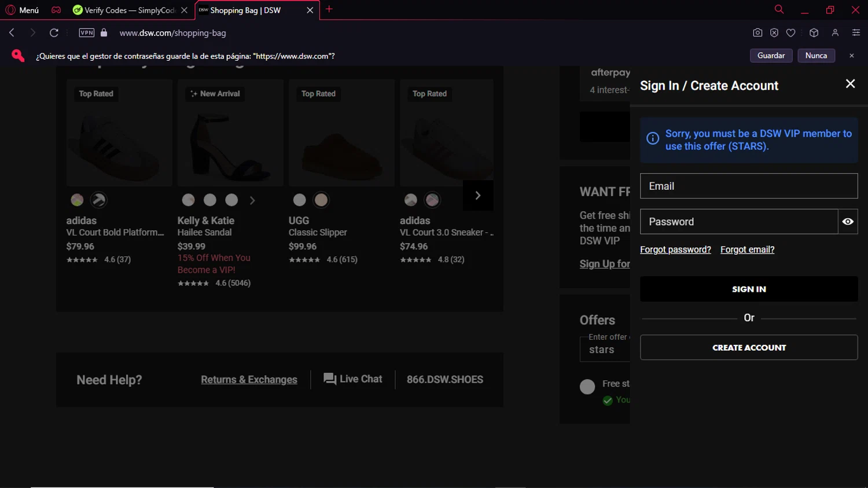The image size is (868, 488).
Task: Dismiss the password manager prompt bar
Action: [851, 56]
